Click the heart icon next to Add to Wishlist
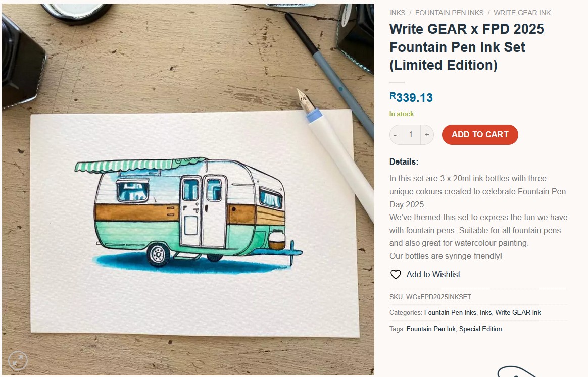 [396, 274]
